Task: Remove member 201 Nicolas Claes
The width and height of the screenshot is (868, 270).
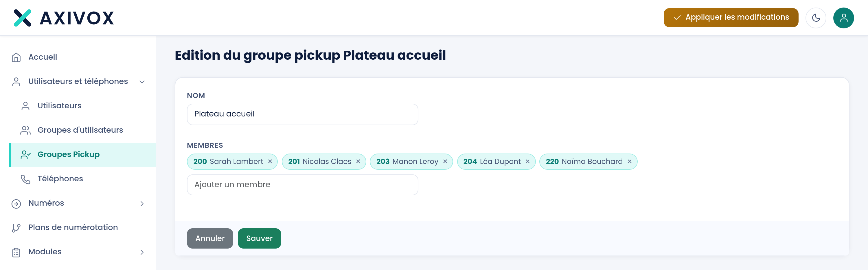Action: [x=358, y=161]
